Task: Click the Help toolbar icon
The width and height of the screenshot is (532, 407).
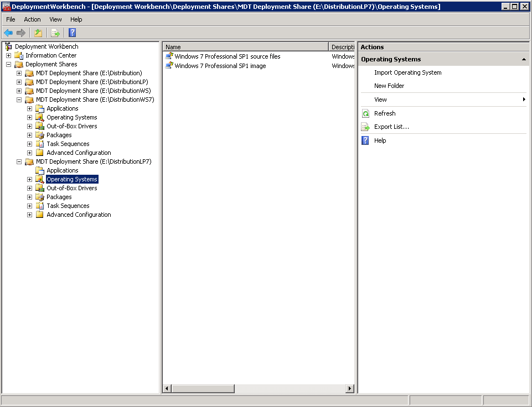Action: pyautogui.click(x=73, y=33)
